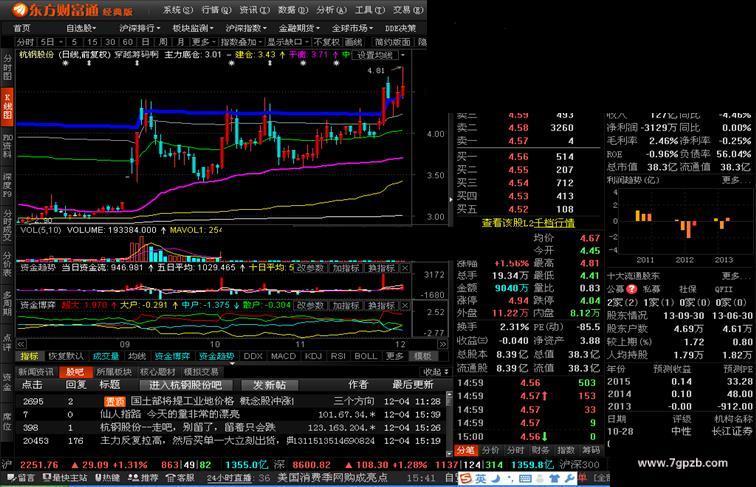Click 进入杭钢股份吧 button

point(186,385)
